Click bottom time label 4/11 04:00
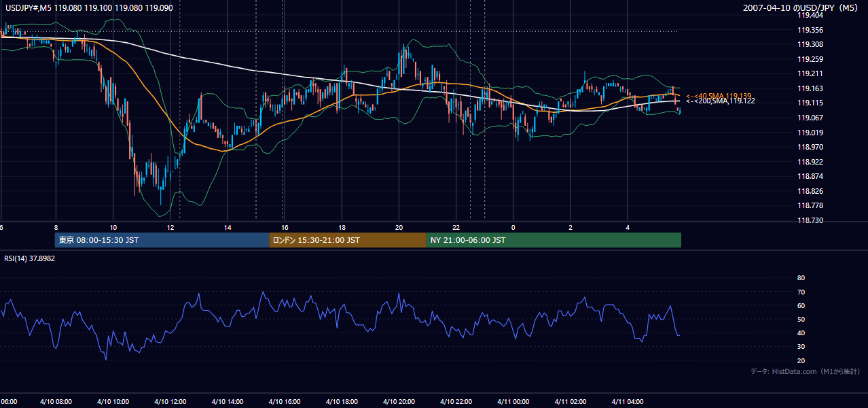This screenshot has width=868, height=408. click(627, 402)
